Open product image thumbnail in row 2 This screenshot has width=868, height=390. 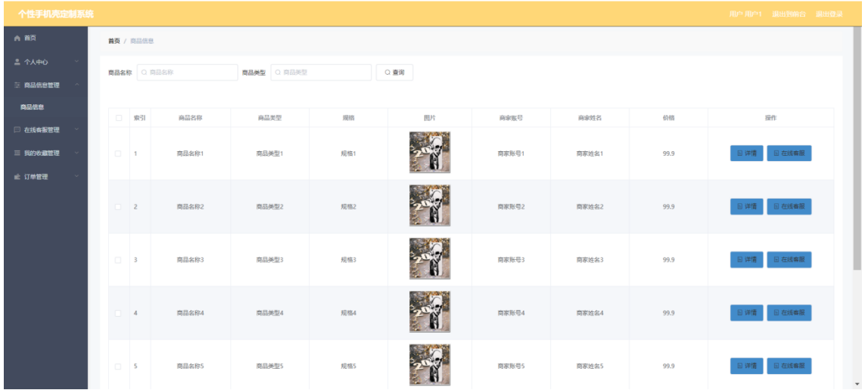430,206
